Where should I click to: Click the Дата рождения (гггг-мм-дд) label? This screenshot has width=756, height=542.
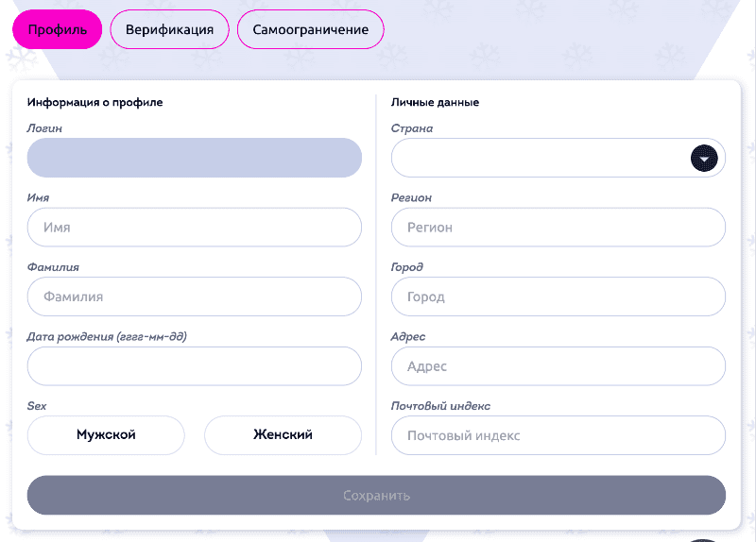(107, 336)
